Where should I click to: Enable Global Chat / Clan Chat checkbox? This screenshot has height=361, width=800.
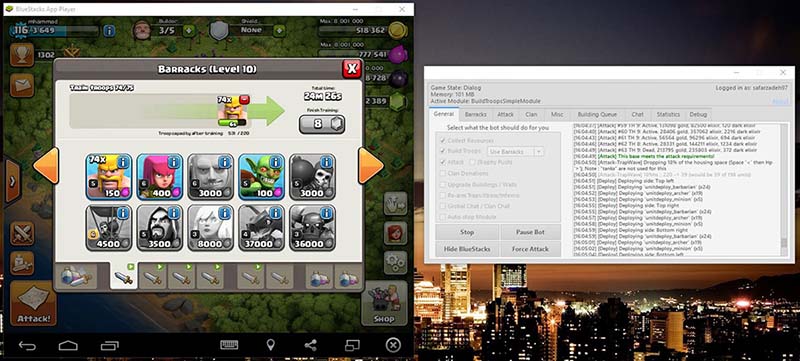(x=442, y=207)
